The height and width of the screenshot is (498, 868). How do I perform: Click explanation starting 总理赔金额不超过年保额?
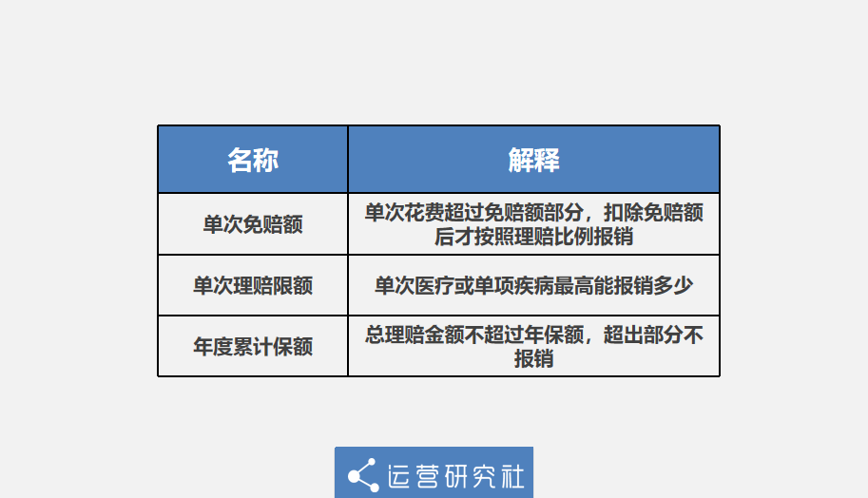pos(533,346)
